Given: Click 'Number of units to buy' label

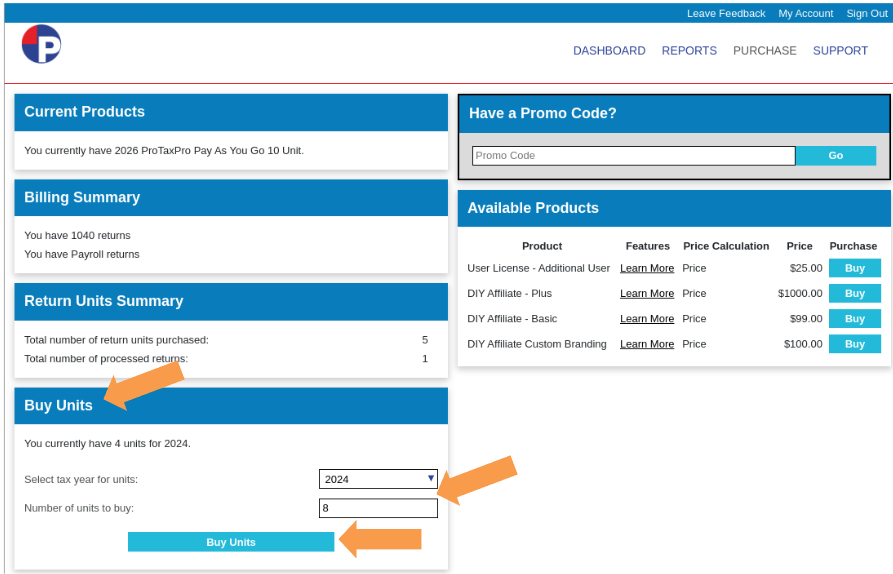Looking at the screenshot, I should click(x=79, y=508).
